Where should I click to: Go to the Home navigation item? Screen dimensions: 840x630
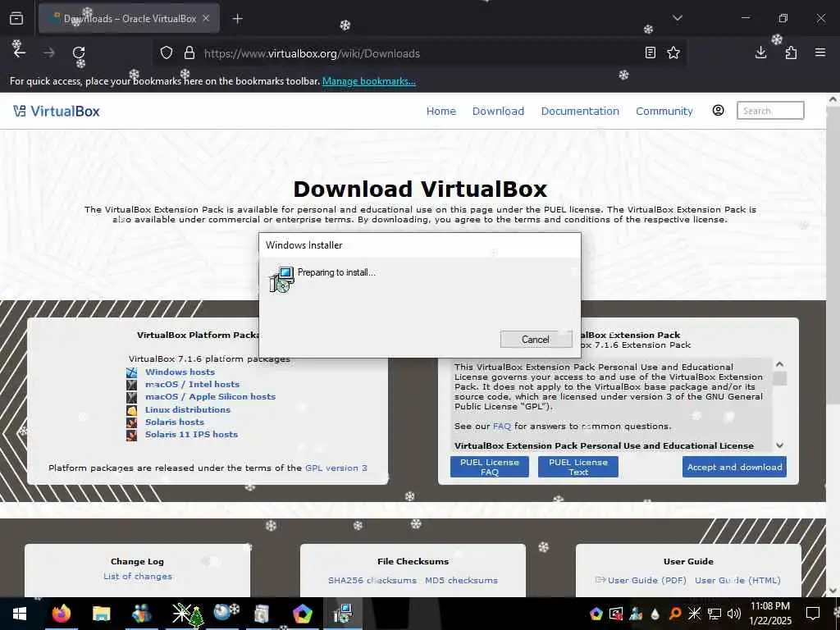click(441, 111)
